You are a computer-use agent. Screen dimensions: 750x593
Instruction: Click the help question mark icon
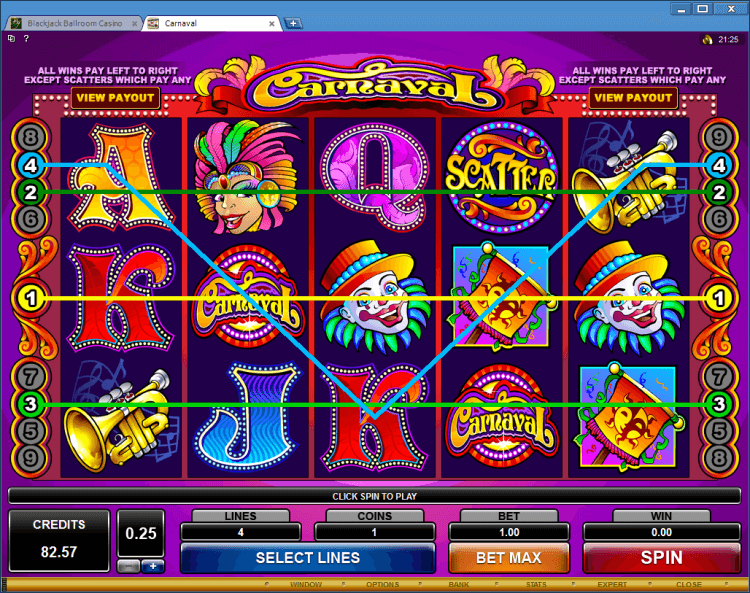(x=26, y=38)
